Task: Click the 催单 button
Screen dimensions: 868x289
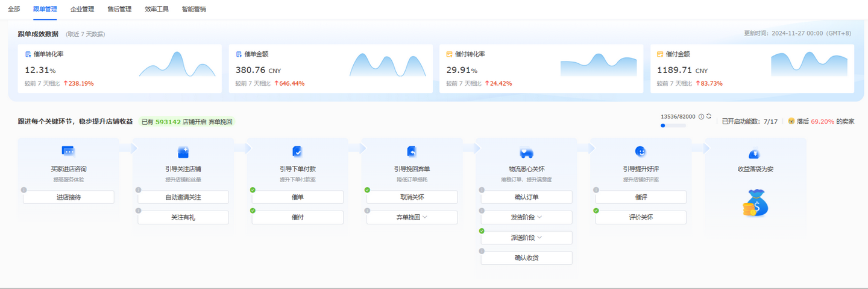Action: pyautogui.click(x=298, y=197)
